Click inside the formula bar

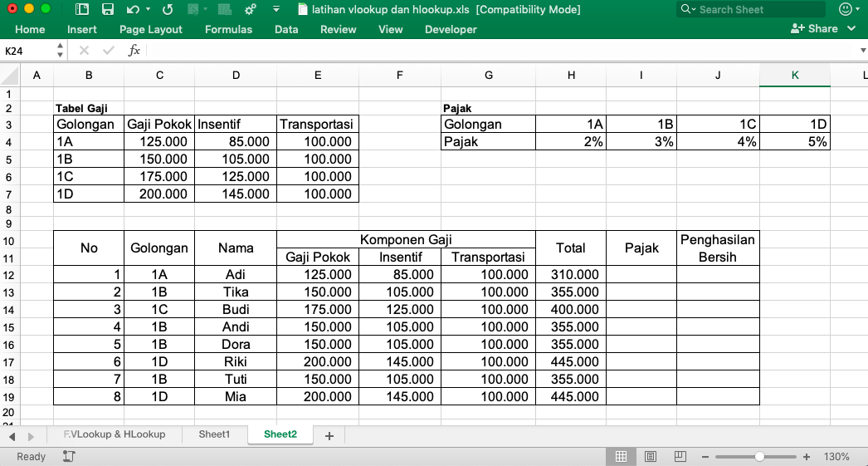click(x=501, y=51)
